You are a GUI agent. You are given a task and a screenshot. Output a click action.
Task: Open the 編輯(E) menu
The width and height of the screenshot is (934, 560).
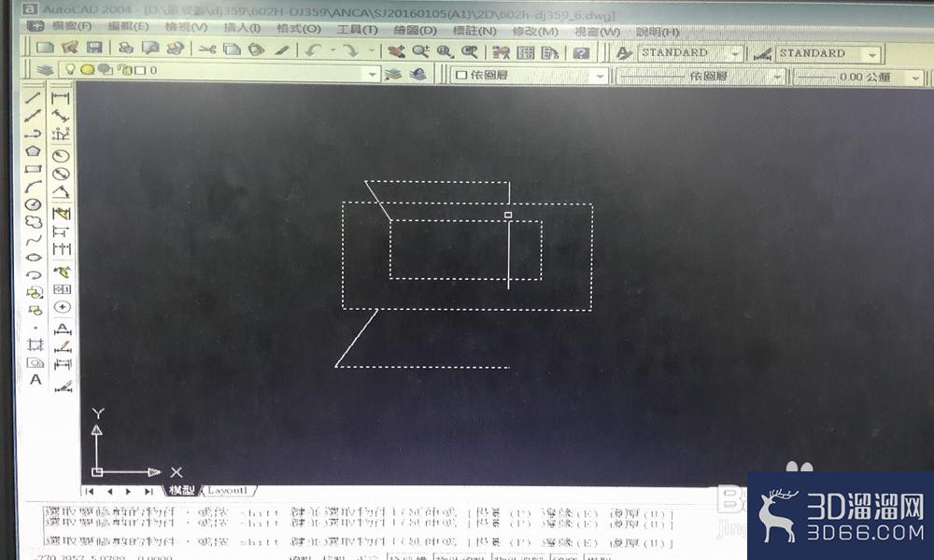[x=127, y=26]
